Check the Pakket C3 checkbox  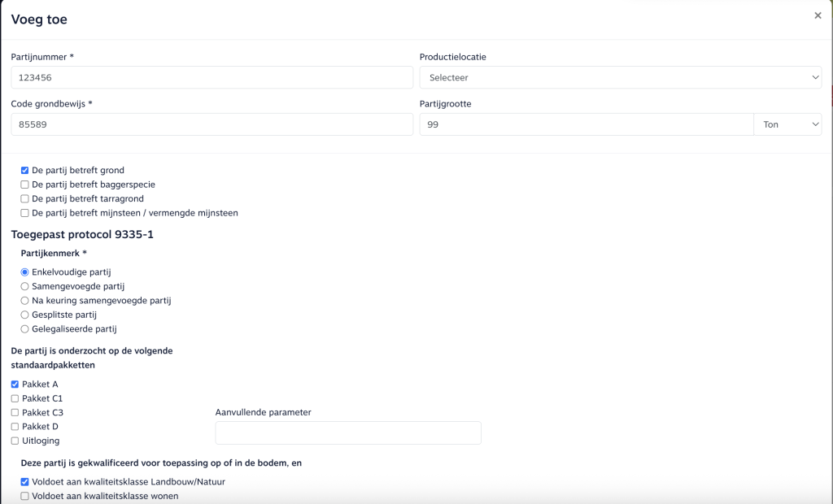pos(15,413)
